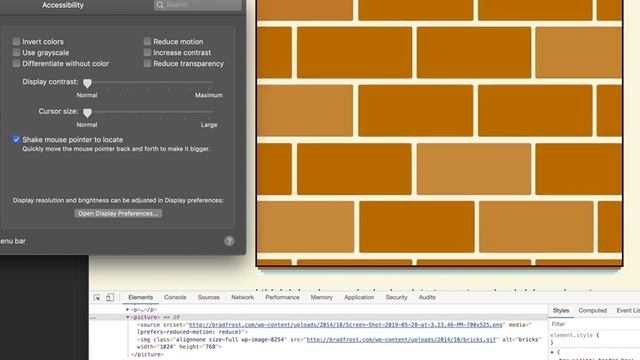Screen dimensions: 640x360
Task: Toggle the device toolbar icon
Action: point(110,298)
